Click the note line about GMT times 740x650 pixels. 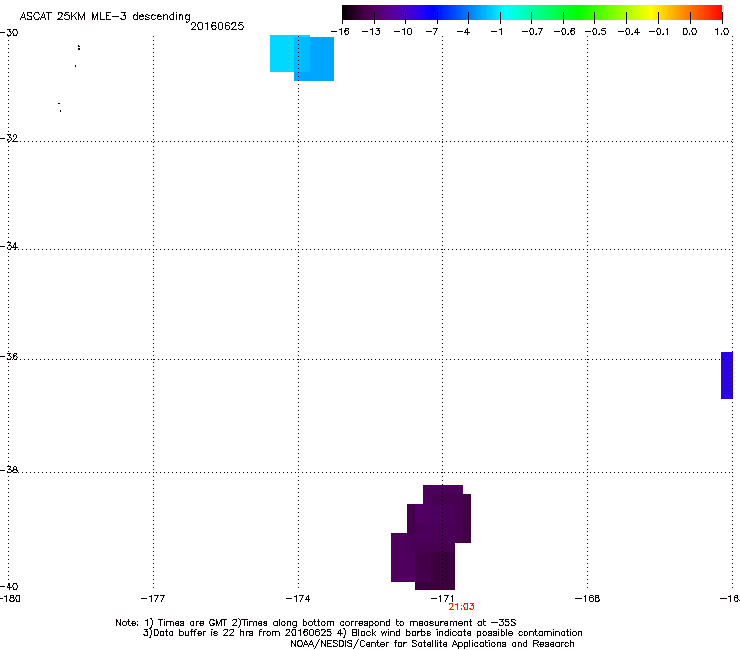point(316,623)
